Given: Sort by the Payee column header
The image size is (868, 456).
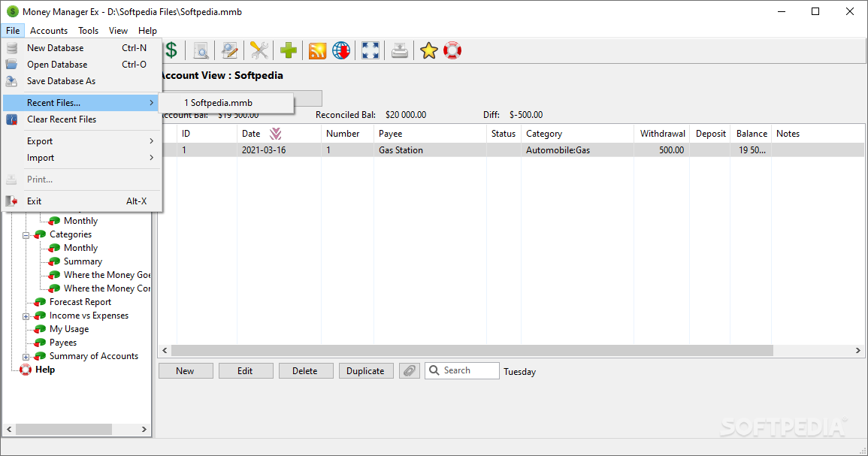Looking at the screenshot, I should pos(430,134).
